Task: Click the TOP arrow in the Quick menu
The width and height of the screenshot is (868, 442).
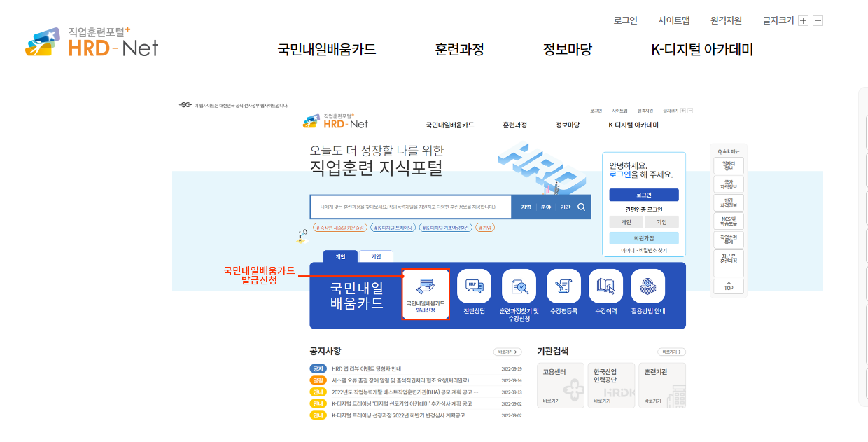Action: coord(729,286)
